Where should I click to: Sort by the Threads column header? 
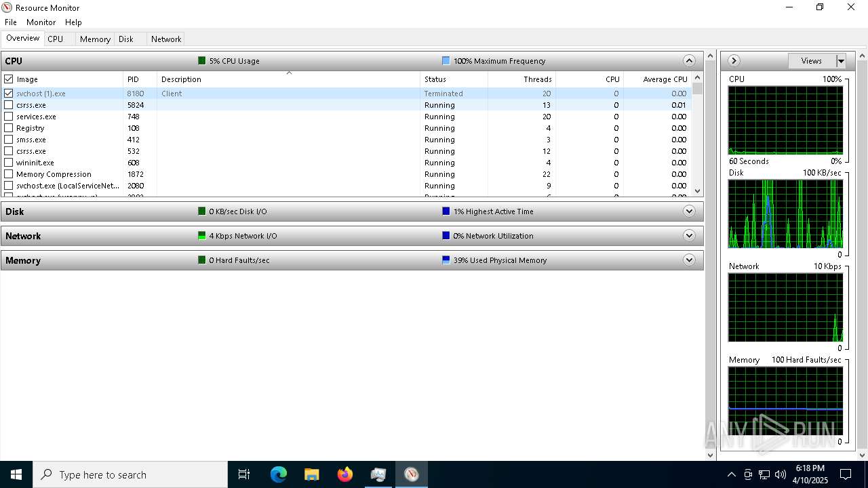[x=521, y=79]
